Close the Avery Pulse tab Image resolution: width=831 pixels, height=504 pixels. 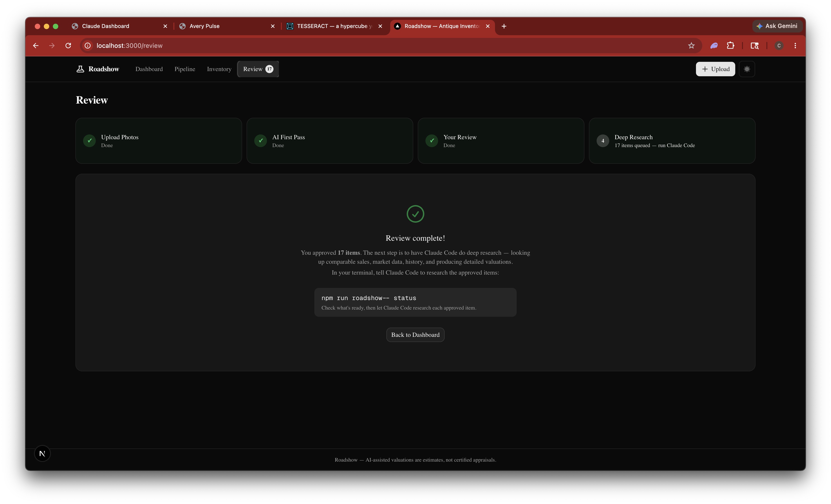(273, 26)
